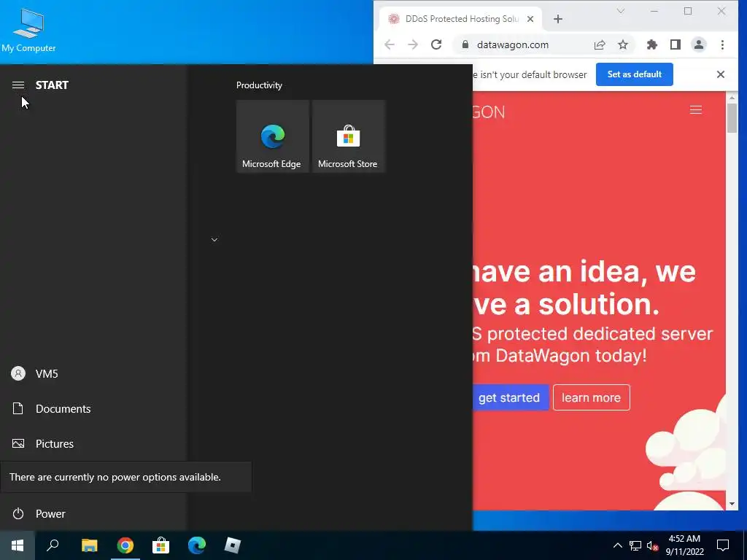
Task: Bookmark this page with star icon
Action: (x=623, y=44)
